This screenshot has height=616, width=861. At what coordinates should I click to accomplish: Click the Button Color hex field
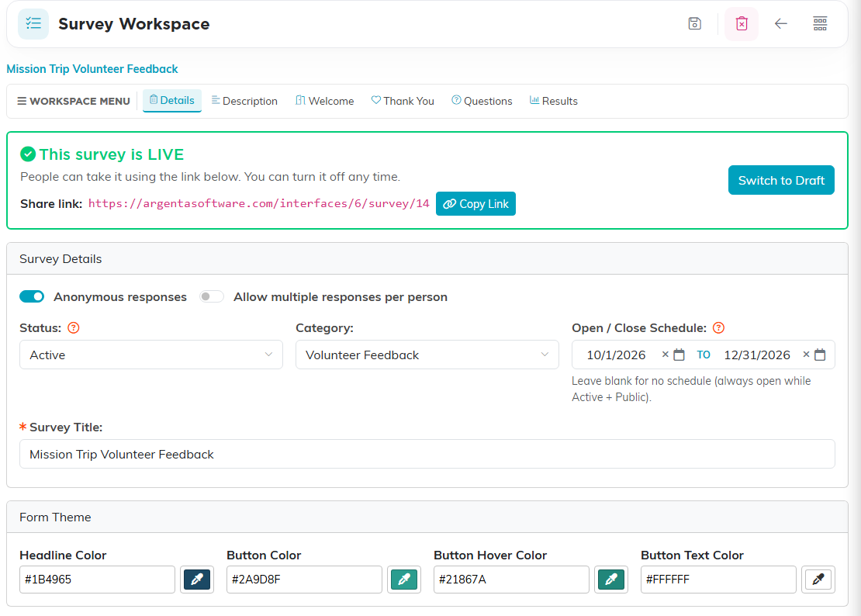click(304, 580)
